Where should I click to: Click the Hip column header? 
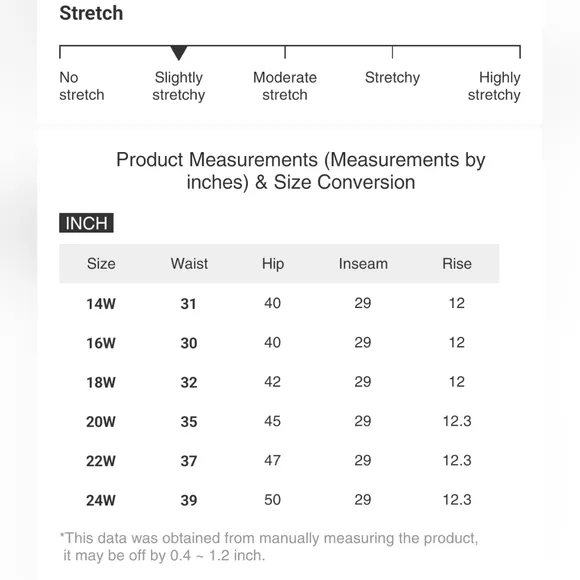[x=273, y=264]
